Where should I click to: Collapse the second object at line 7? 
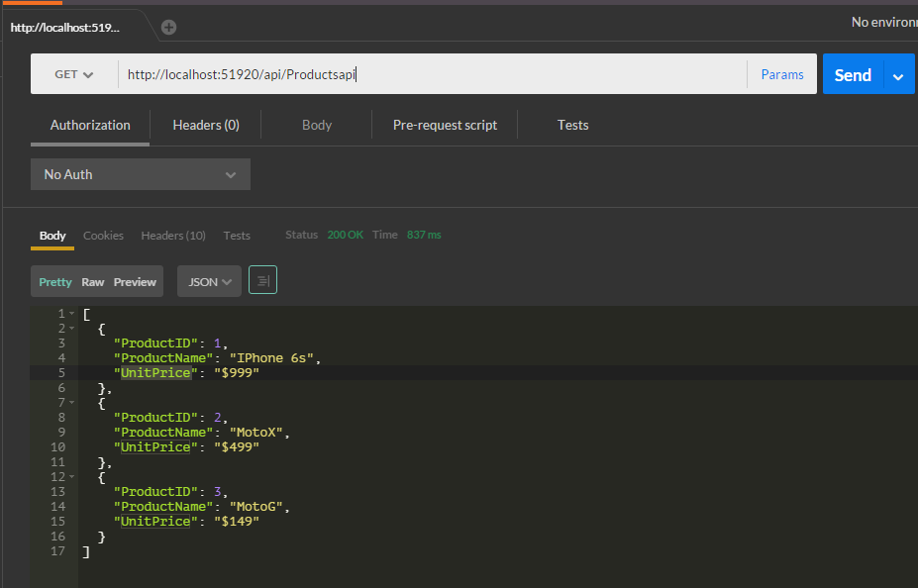point(71,403)
